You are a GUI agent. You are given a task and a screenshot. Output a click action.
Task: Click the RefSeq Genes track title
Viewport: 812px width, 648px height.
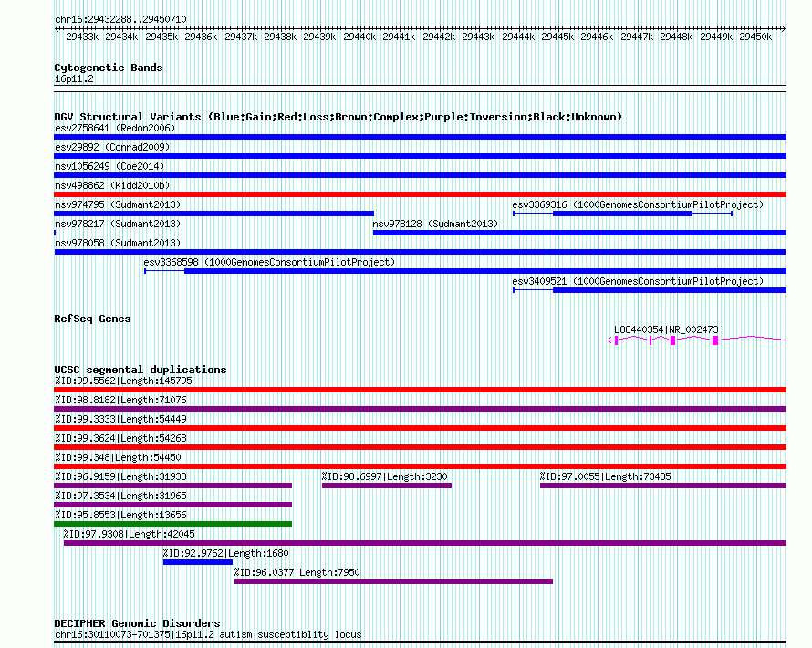(92, 319)
